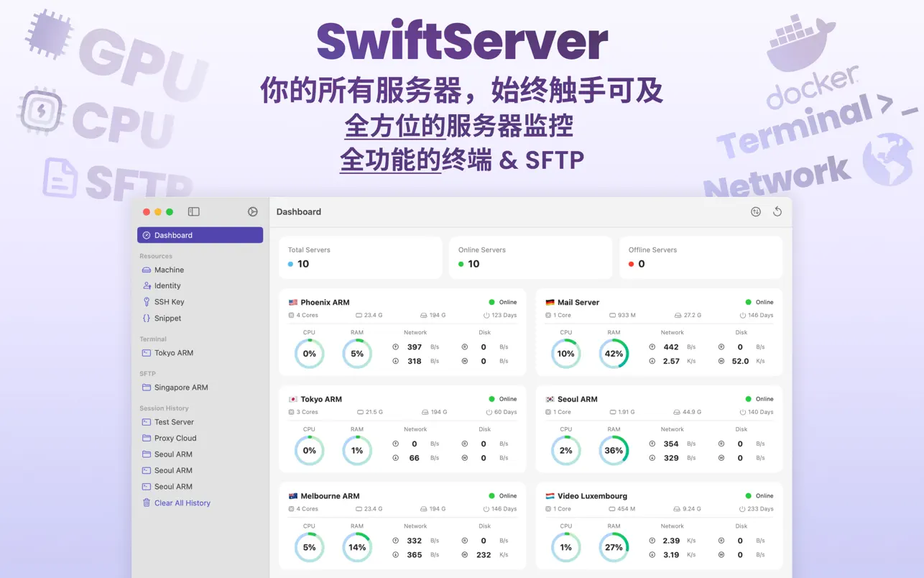924x578 pixels.
Task: Click the Clear All History link
Action: [182, 503]
